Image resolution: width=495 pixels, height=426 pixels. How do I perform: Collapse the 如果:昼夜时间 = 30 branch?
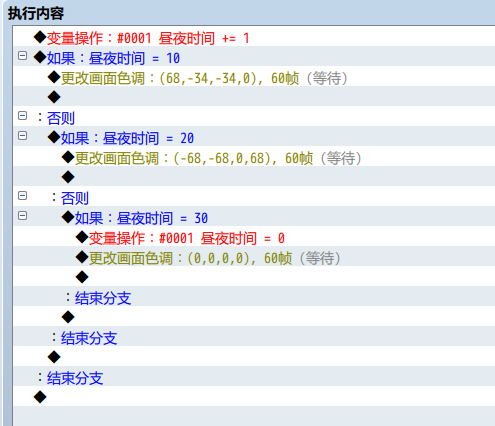click(22, 216)
